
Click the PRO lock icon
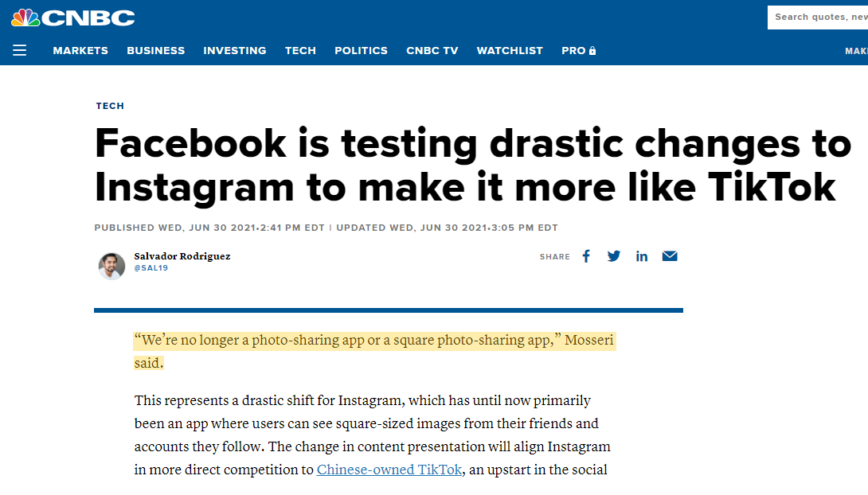coord(592,51)
